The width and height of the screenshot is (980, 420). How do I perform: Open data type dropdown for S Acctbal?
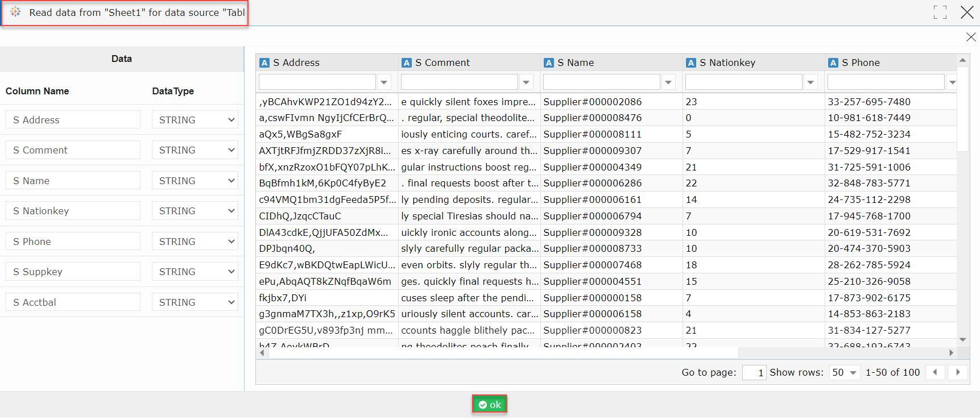click(x=195, y=302)
